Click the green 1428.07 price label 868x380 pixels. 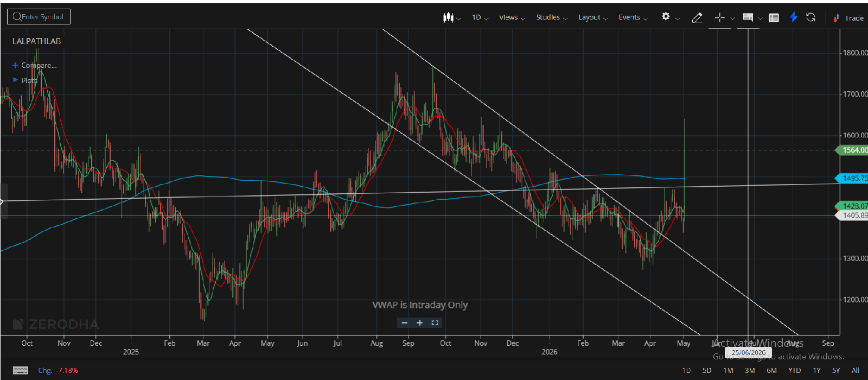[852, 206]
